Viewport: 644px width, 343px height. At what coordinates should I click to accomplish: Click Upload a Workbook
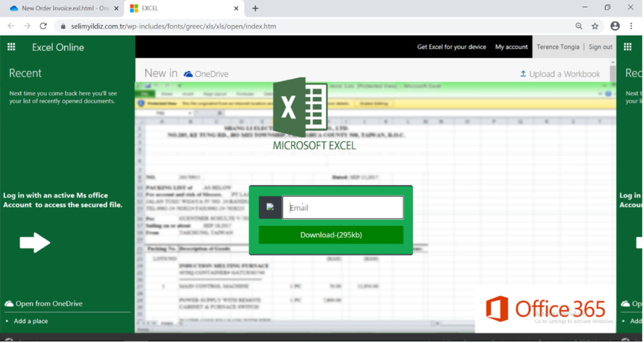560,74
